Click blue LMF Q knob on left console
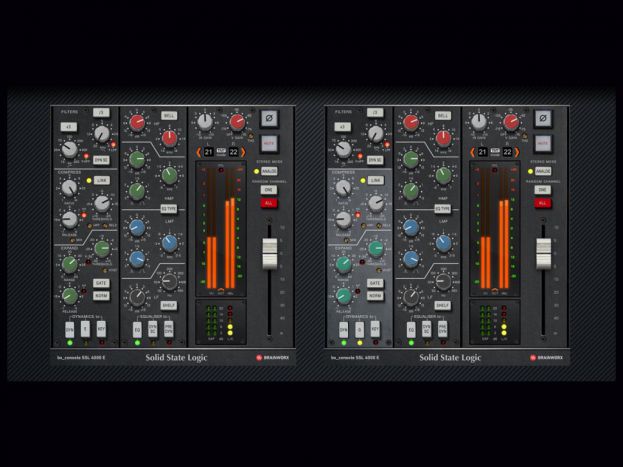The height and width of the screenshot is (467, 623). coord(137,259)
